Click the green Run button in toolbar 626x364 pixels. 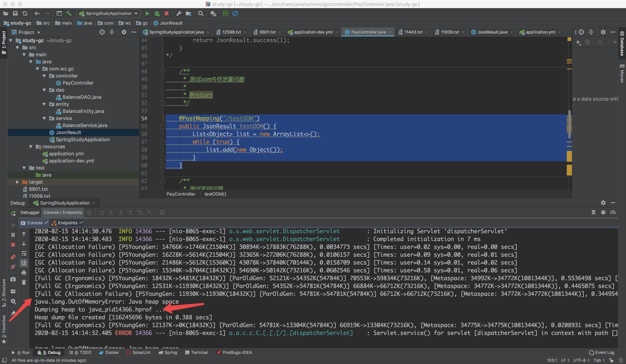147,13
